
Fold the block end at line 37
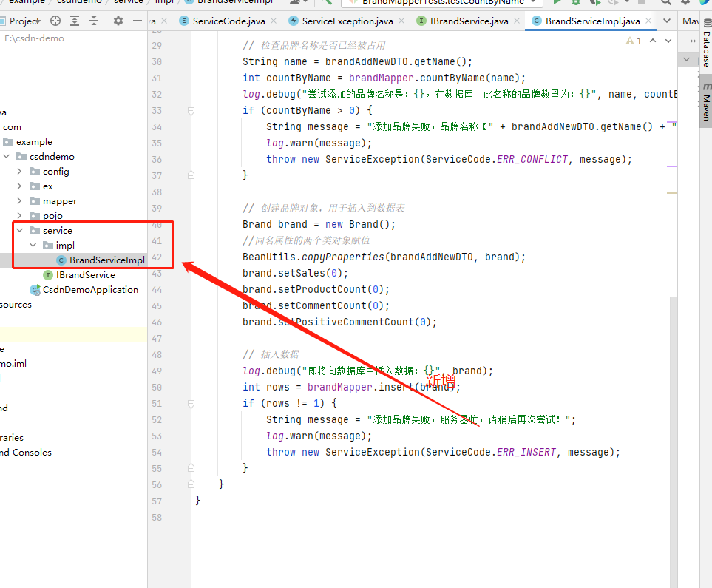click(x=191, y=175)
